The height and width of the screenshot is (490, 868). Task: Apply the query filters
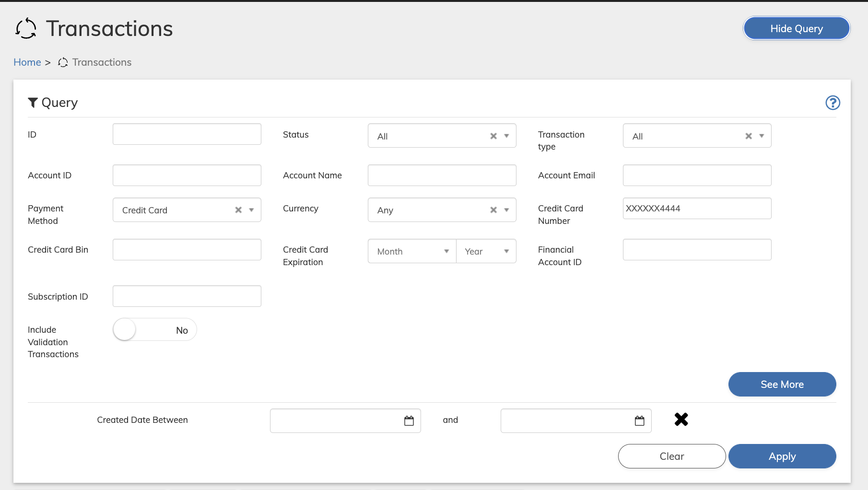[782, 456]
